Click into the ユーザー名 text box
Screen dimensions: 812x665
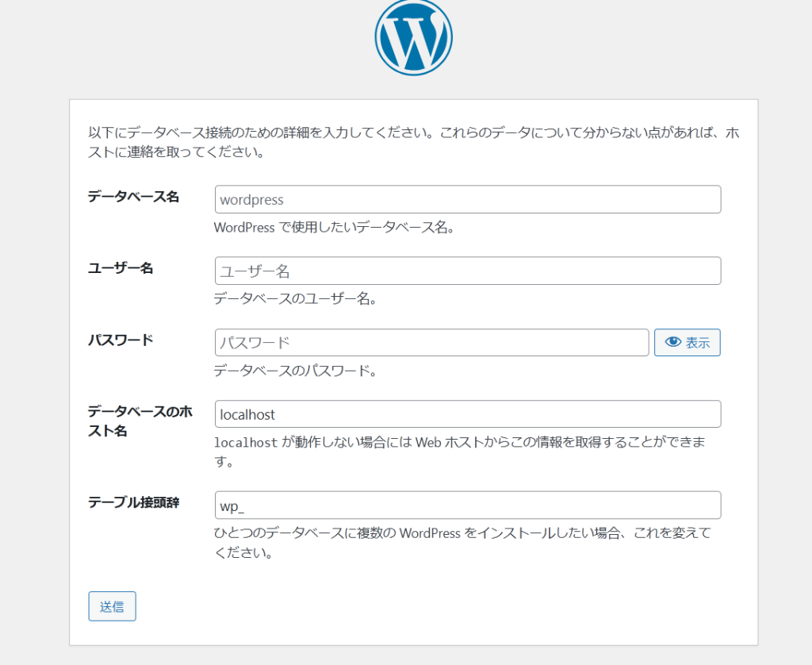pos(467,271)
